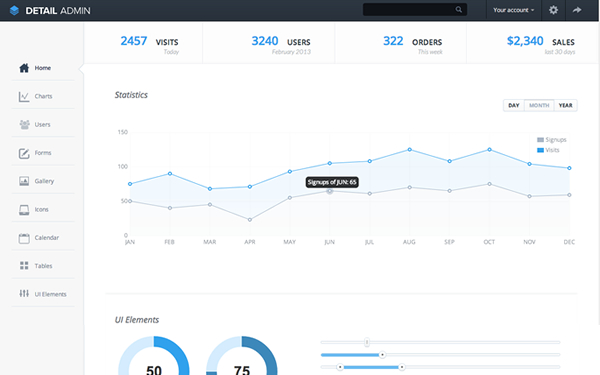The image size is (600, 375).
Task: Toggle Visits series in chart legend
Action: click(x=548, y=150)
